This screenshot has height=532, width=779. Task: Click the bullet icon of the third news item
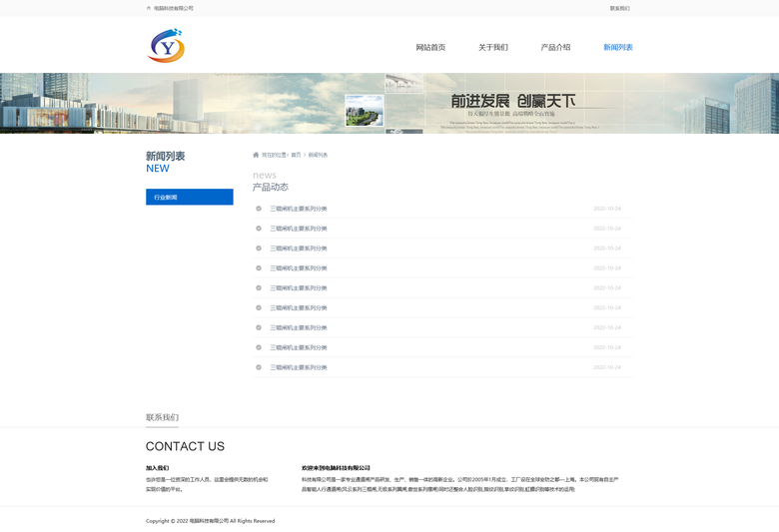[x=259, y=249]
